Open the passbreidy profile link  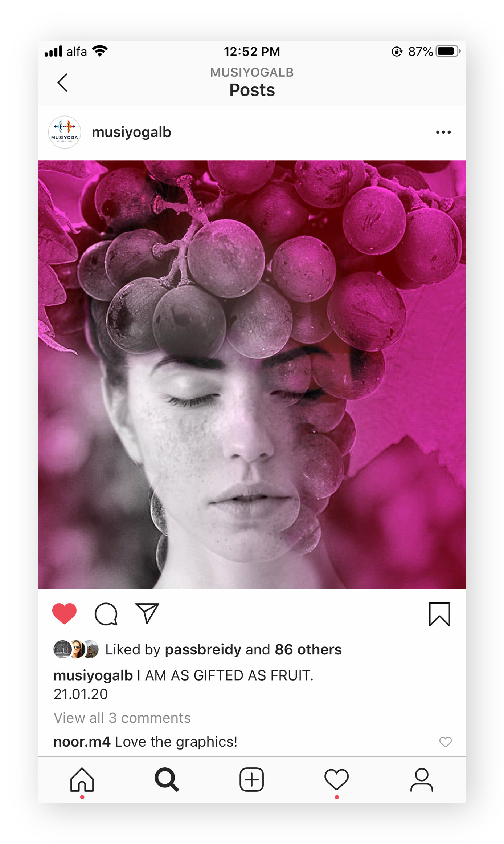coord(203,650)
